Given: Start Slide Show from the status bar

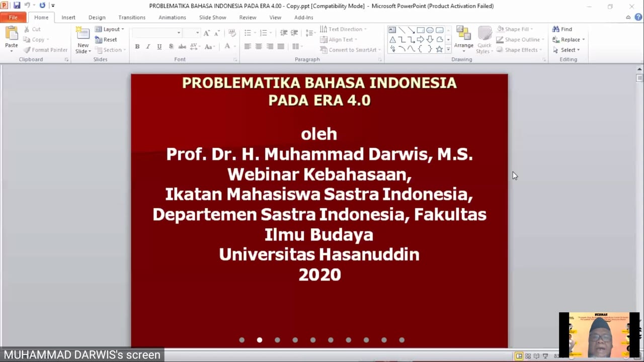Looking at the screenshot, I should 546,355.
